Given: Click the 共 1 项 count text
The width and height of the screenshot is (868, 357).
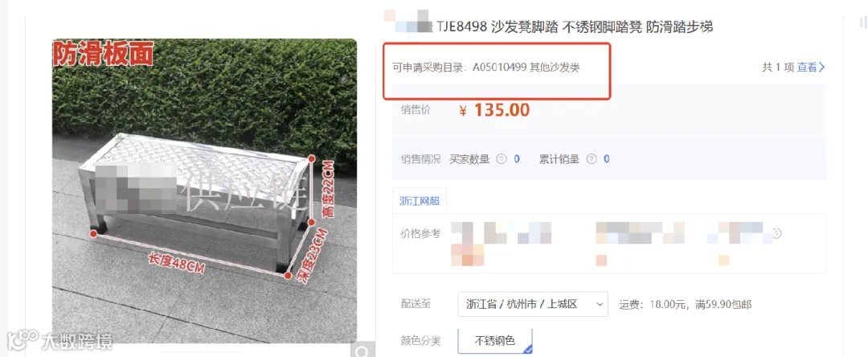Looking at the screenshot, I should 778,68.
